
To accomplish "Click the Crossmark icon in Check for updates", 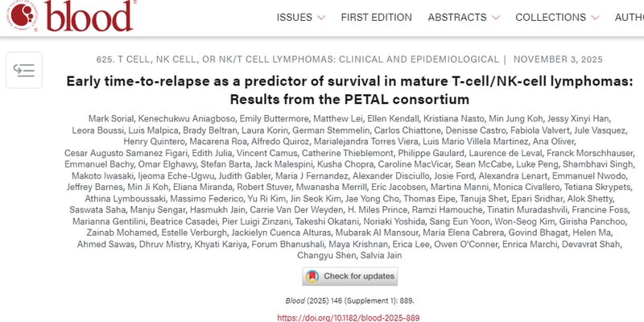I will click(312, 277).
